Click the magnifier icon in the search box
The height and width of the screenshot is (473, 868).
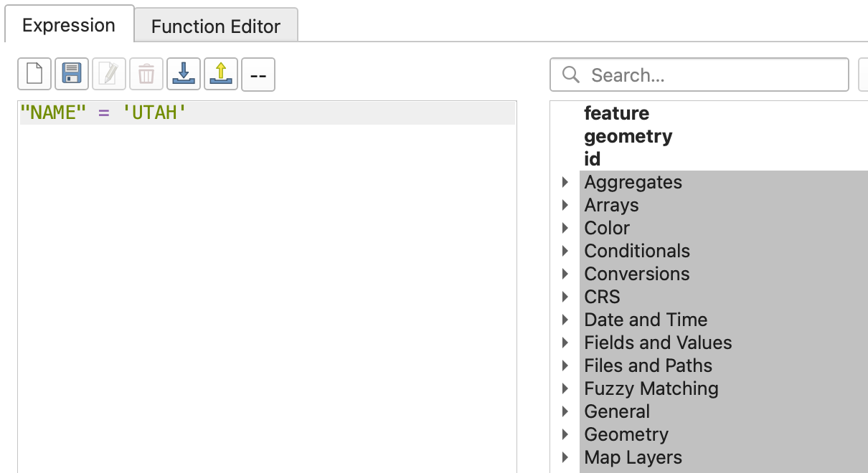pyautogui.click(x=571, y=75)
